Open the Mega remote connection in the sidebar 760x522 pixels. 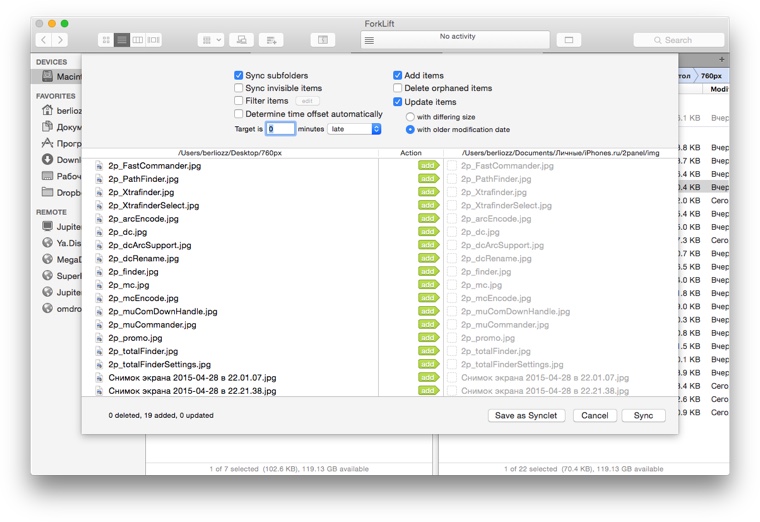click(x=61, y=259)
